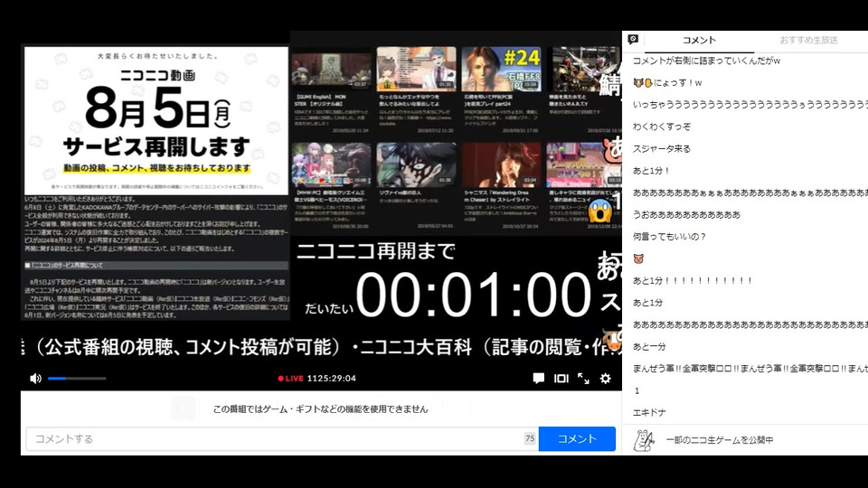Mute the player volume speaker icon
Viewport: 868px width, 488px height.
click(35, 379)
